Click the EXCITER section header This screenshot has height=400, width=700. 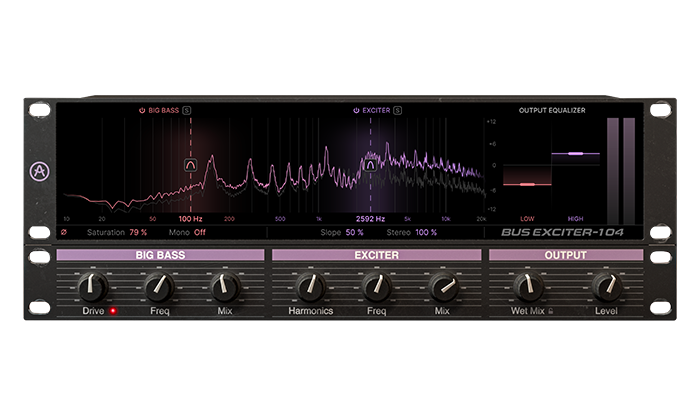pos(376,255)
